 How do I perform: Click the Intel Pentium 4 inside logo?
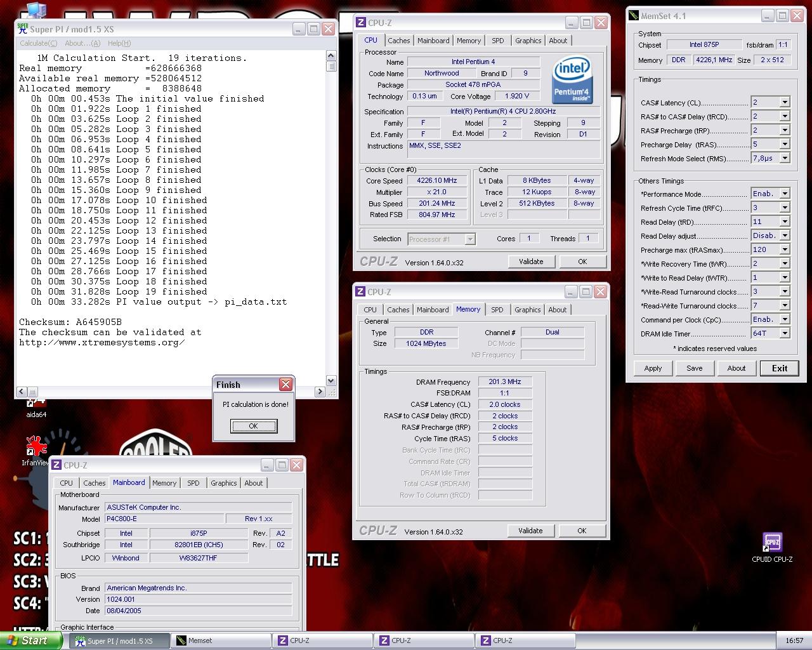click(572, 79)
